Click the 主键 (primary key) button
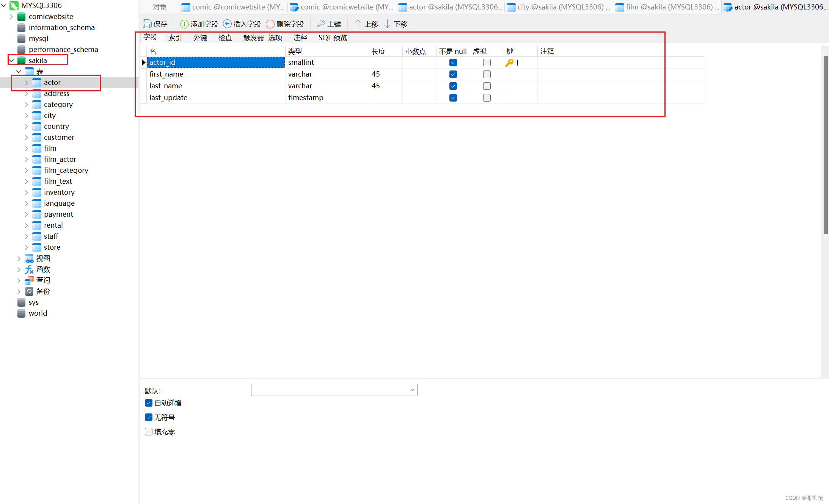The height and width of the screenshot is (504, 829). pos(329,23)
